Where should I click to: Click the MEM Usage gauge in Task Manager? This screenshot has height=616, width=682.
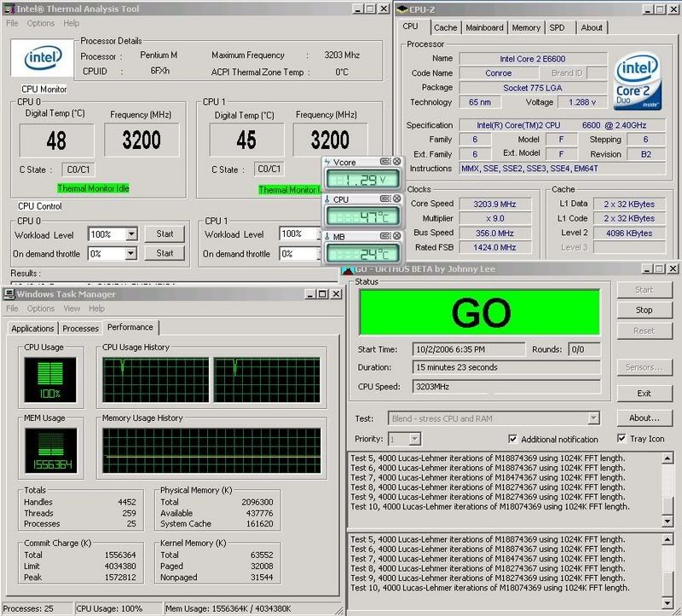[x=50, y=451]
